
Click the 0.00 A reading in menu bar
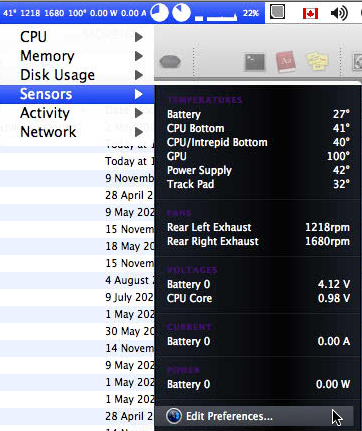click(133, 13)
